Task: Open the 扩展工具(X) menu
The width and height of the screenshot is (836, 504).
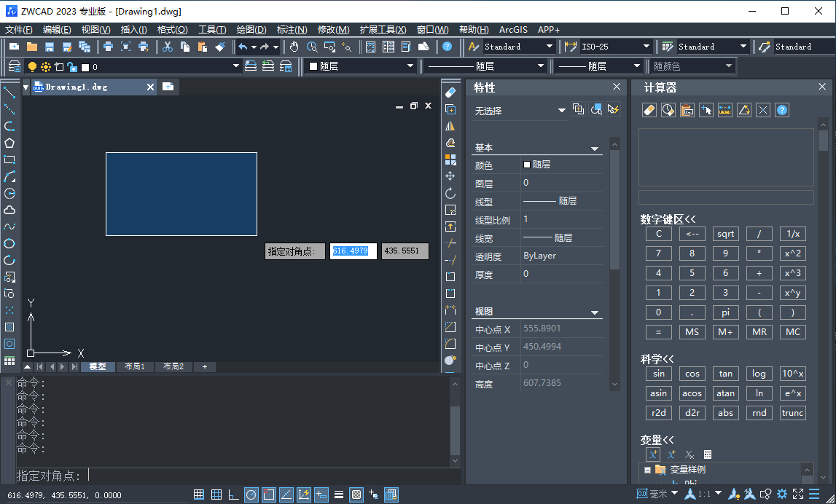Action: tap(383, 30)
